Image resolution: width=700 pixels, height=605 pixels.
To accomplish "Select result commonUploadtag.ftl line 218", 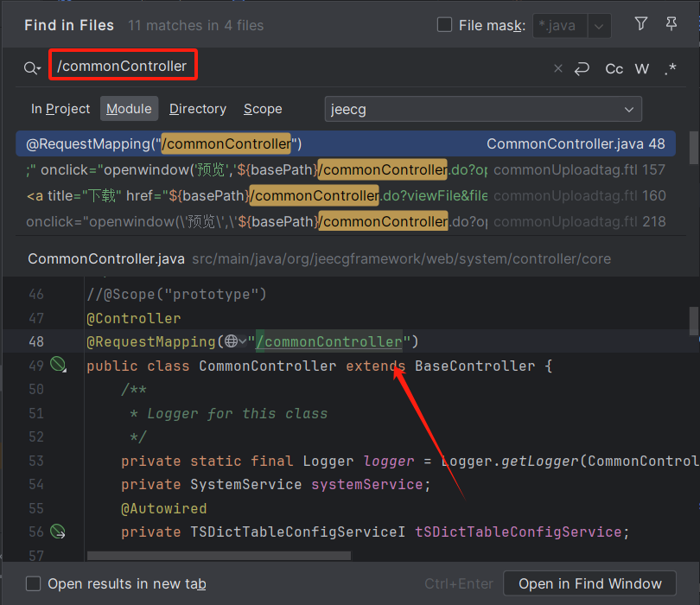I will [346, 221].
